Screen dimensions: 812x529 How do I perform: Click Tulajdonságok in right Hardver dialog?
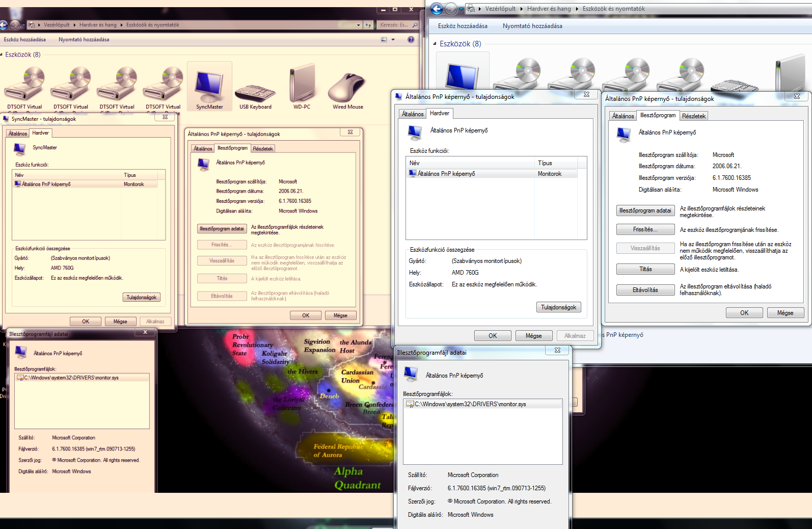(x=558, y=307)
